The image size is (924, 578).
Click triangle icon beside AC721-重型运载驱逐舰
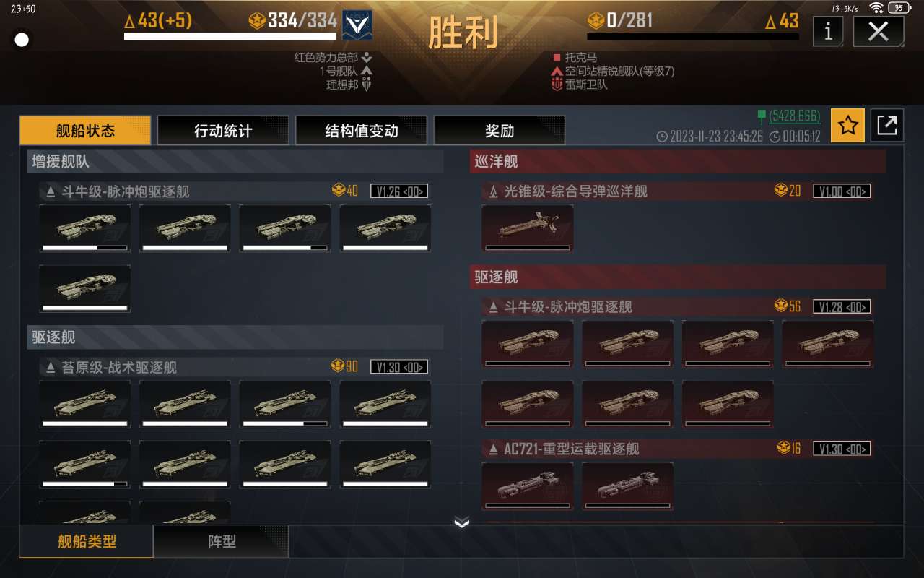[493, 449]
